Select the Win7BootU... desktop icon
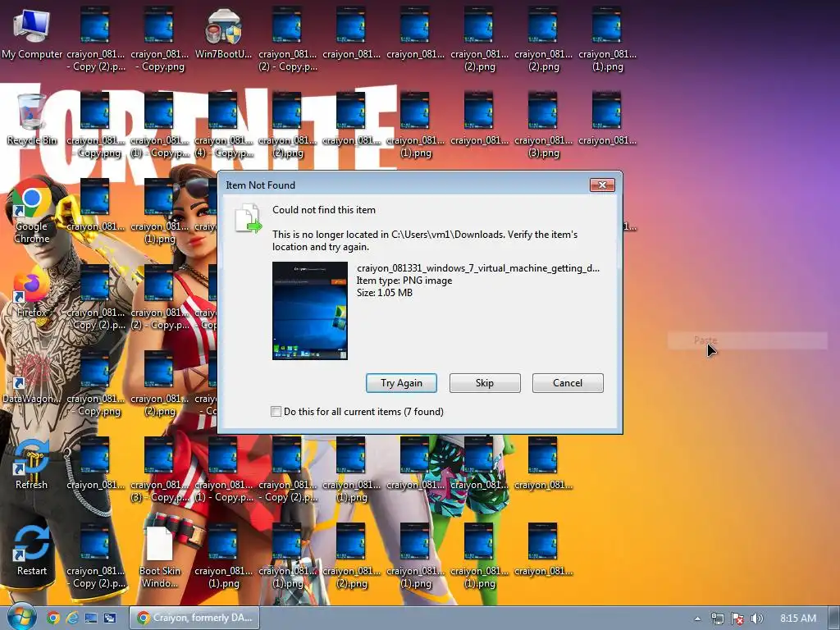Viewport: 840px width, 630px height. coord(223,33)
